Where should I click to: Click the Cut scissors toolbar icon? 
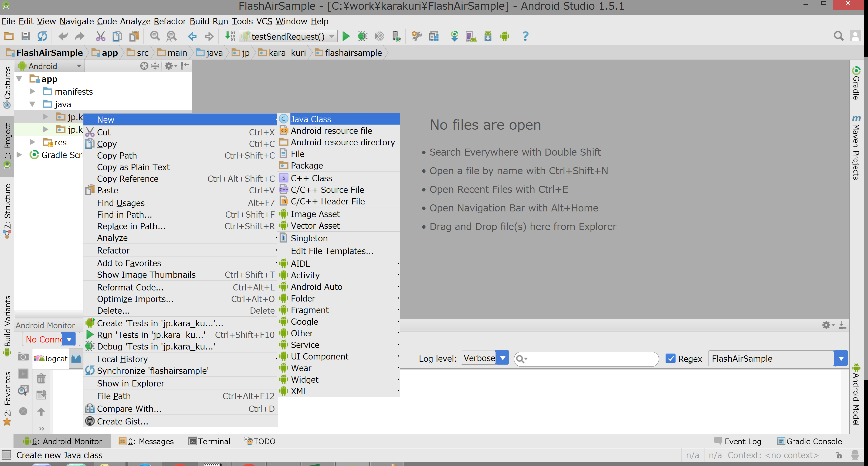(100, 36)
